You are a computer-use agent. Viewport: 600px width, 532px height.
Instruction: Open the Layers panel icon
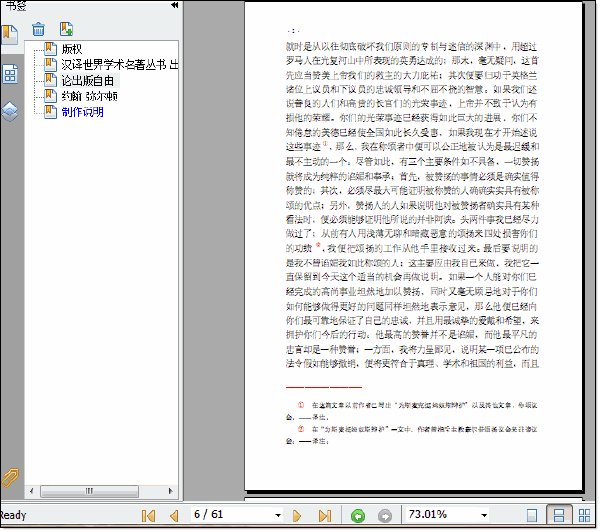(x=10, y=111)
